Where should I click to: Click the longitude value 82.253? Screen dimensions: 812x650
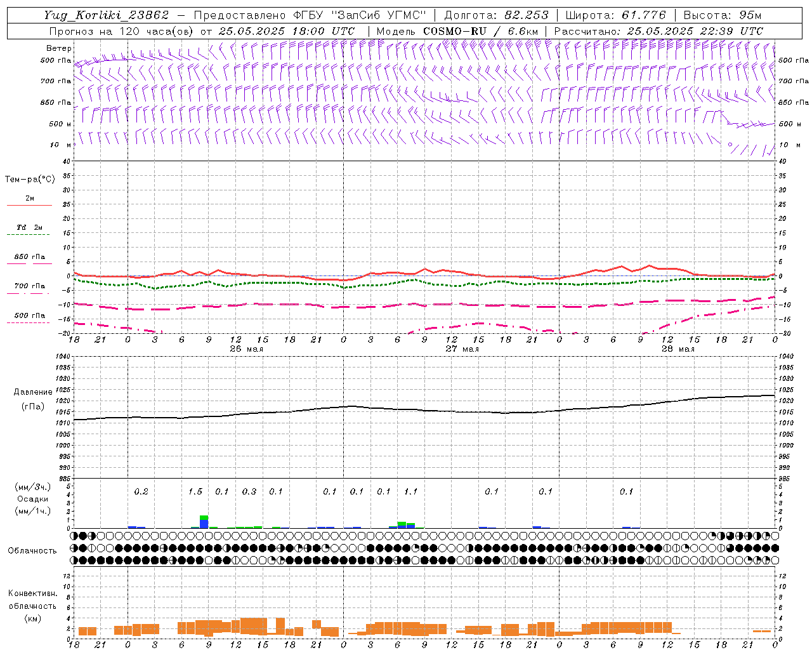[x=527, y=15]
